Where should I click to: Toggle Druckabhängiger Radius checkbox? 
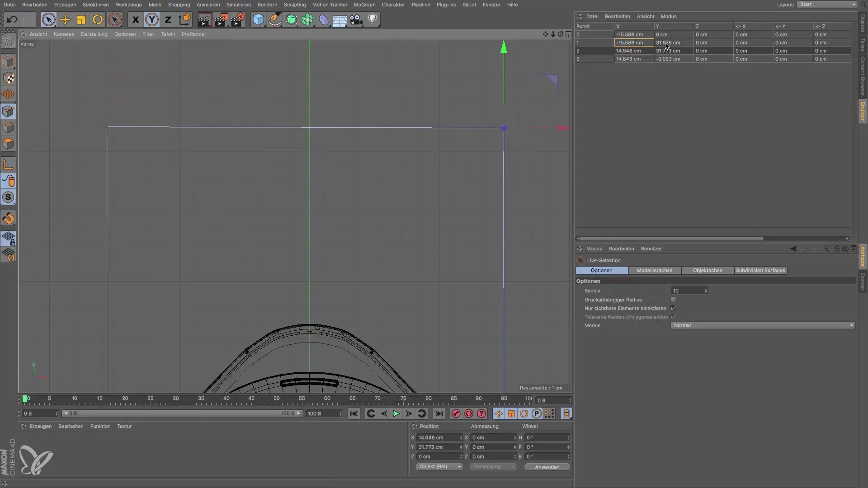pos(673,300)
